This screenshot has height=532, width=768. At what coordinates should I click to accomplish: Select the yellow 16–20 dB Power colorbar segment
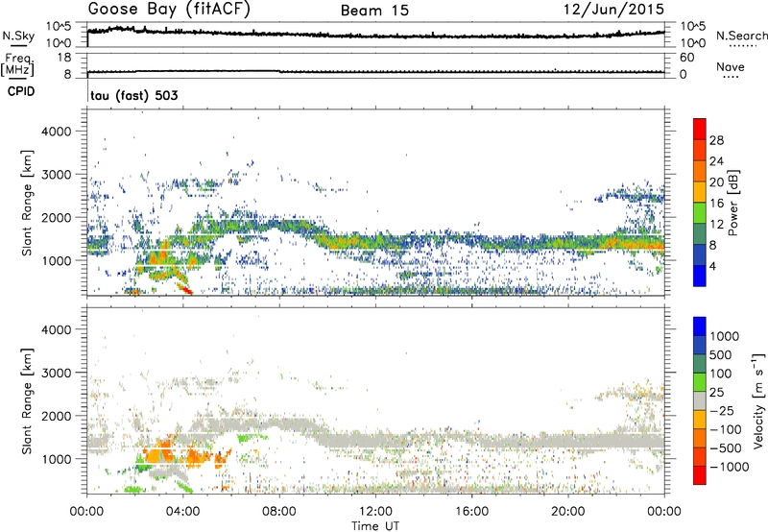coord(700,191)
